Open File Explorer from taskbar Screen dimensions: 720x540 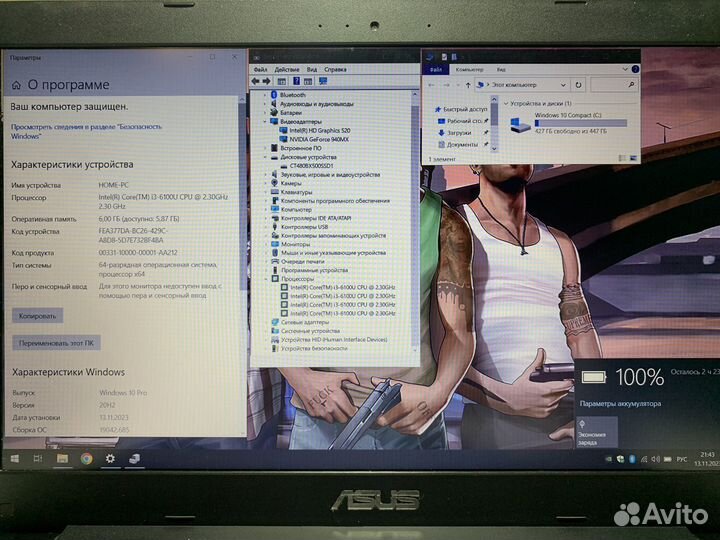(x=62, y=458)
